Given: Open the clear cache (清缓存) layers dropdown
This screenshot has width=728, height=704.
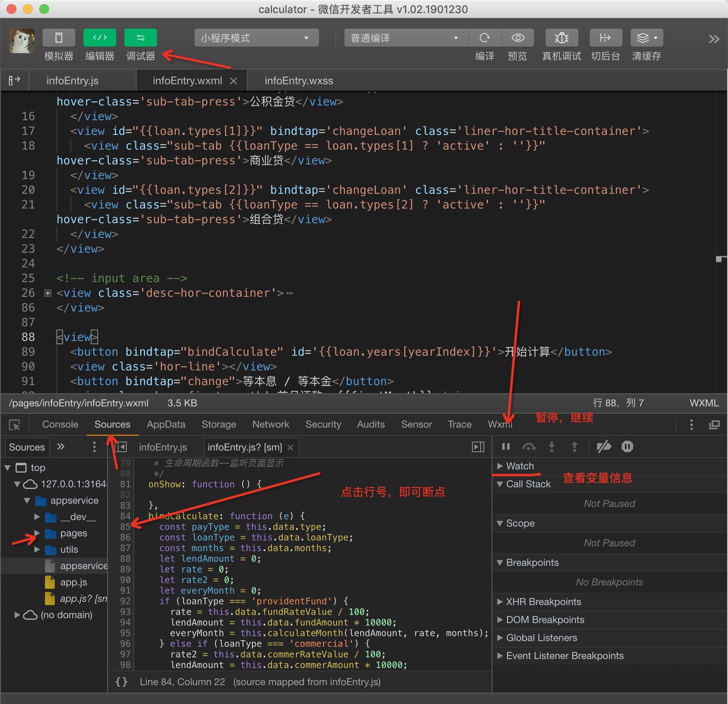Looking at the screenshot, I should point(647,38).
